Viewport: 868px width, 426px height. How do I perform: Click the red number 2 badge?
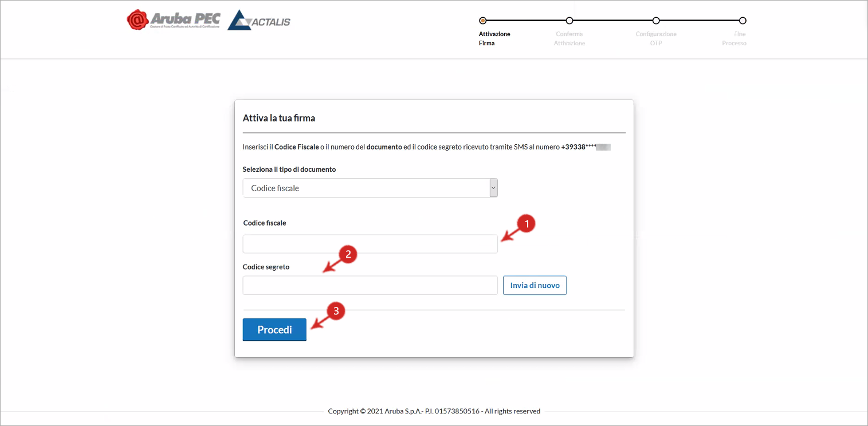coord(348,254)
